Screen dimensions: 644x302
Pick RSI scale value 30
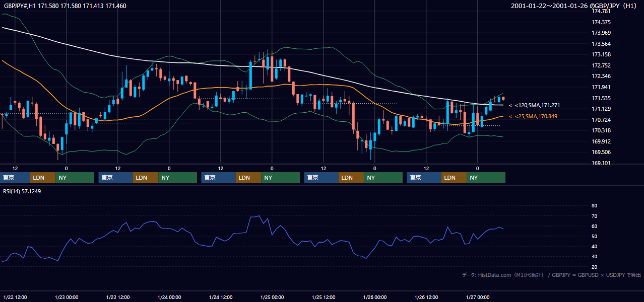coord(594,257)
